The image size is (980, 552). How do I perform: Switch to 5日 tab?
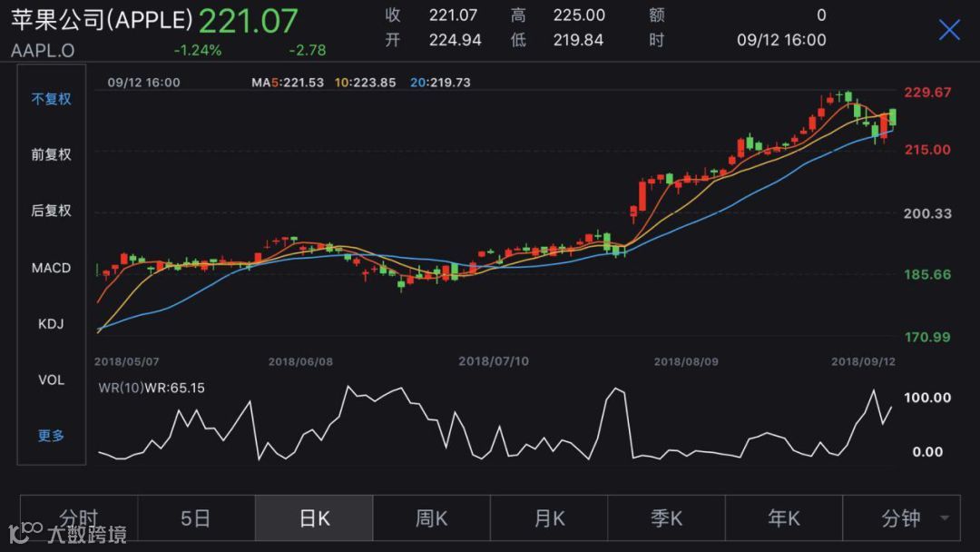point(196,517)
